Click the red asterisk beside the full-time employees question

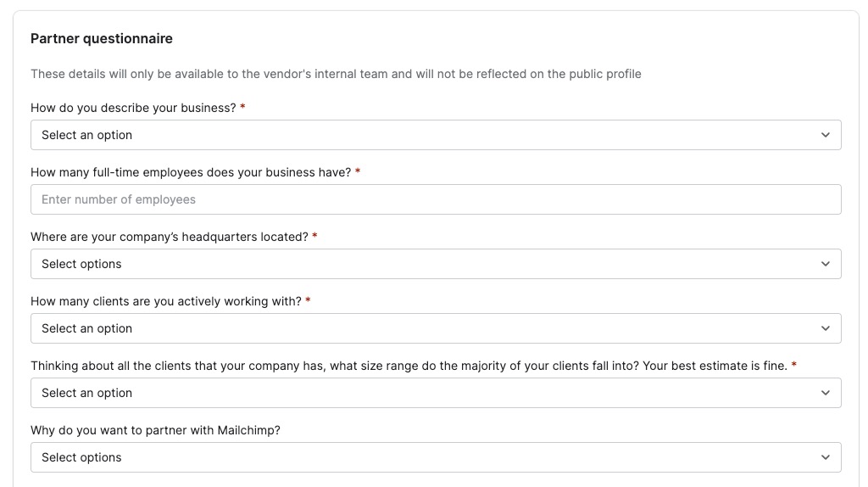coord(358,171)
